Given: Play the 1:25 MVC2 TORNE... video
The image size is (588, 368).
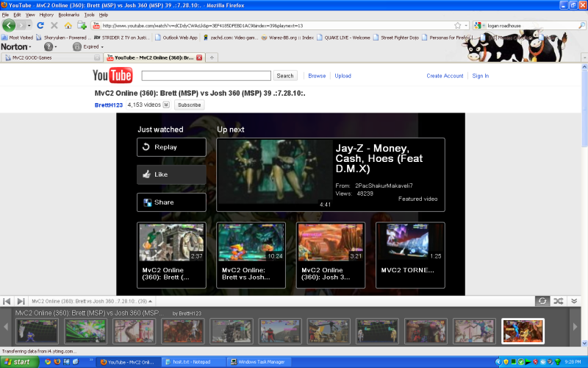Looking at the screenshot, I should point(410,255).
